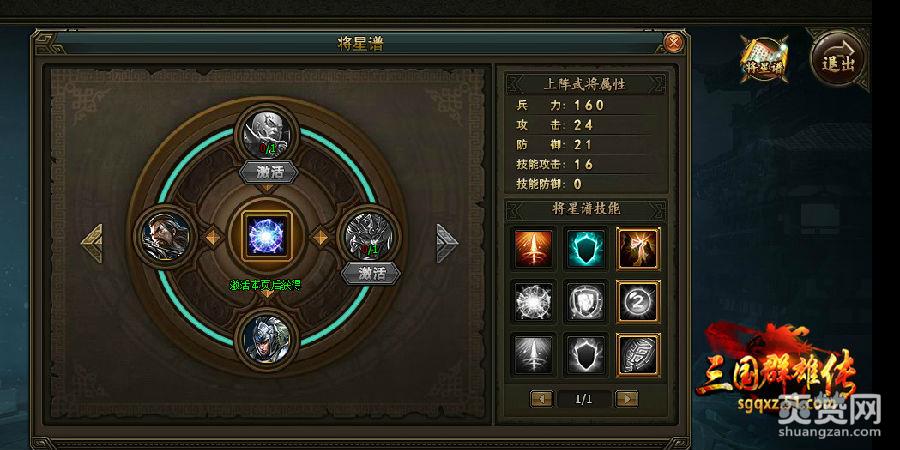The height and width of the screenshot is (450, 900).
Task: Go to next star chart page arrow
Action: pos(447,243)
